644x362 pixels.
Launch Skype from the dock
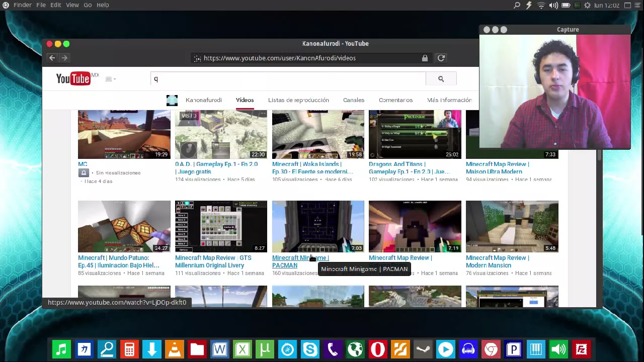[310, 349]
